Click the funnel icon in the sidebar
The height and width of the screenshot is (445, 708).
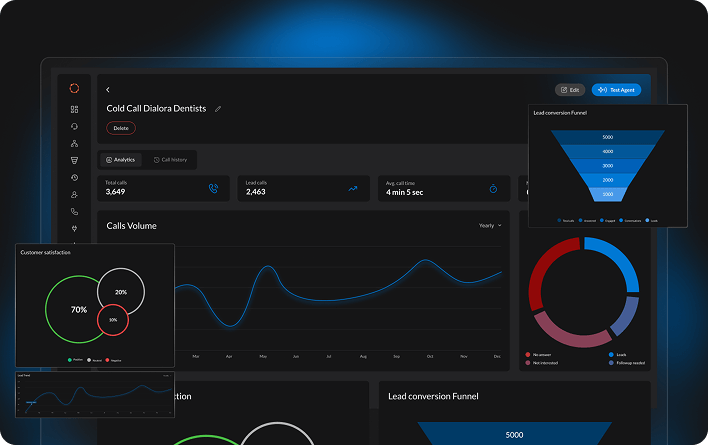tap(74, 160)
